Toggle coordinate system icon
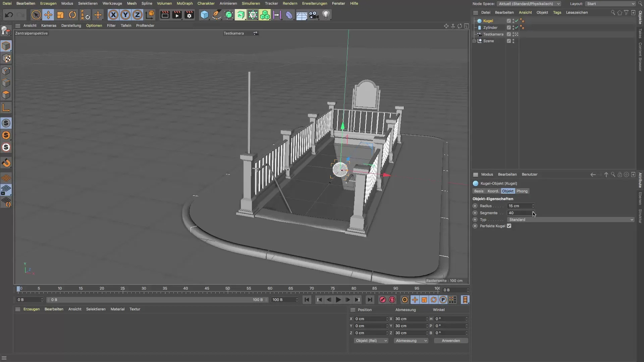The width and height of the screenshot is (644, 362). click(x=150, y=15)
